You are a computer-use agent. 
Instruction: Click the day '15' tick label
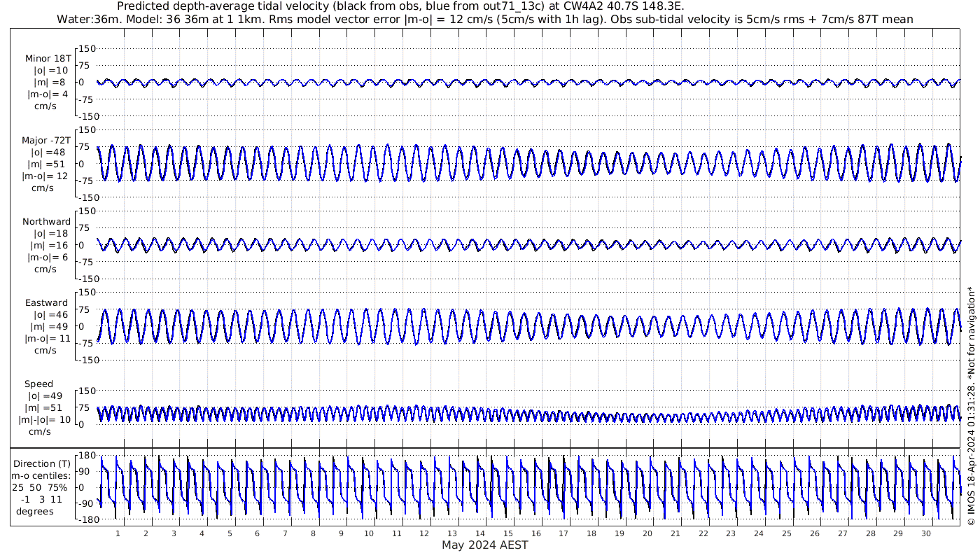point(508,533)
